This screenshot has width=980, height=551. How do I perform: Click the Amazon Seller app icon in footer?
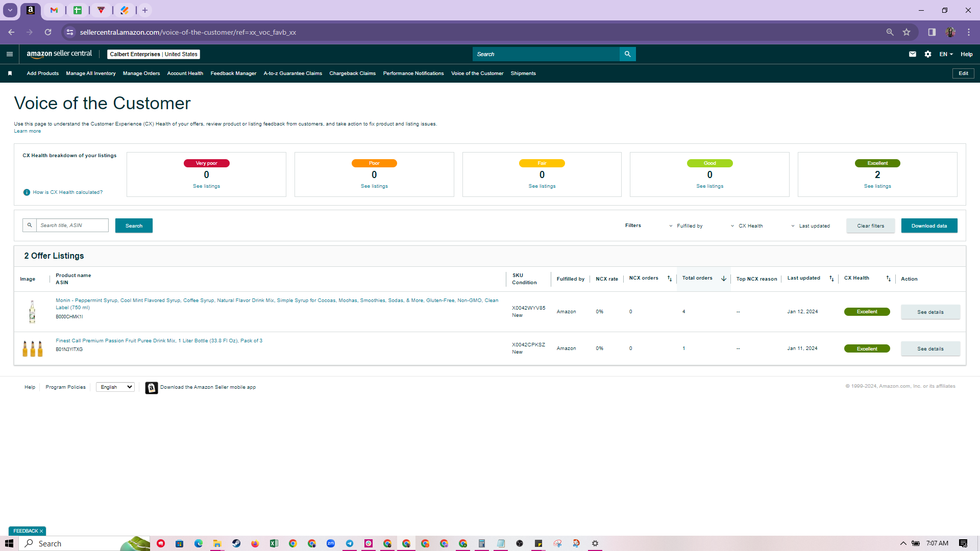click(x=152, y=388)
